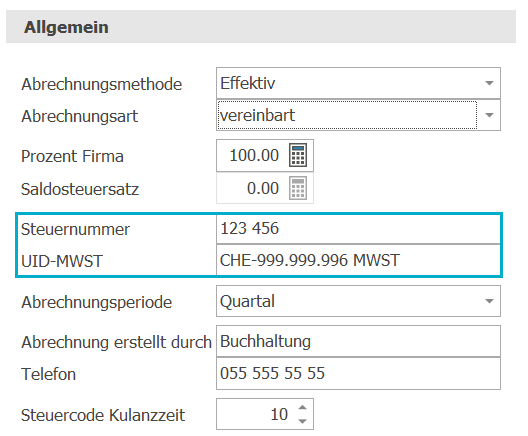Decrease Steuercode Kulanzzeit with down arrow

pyautogui.click(x=302, y=421)
